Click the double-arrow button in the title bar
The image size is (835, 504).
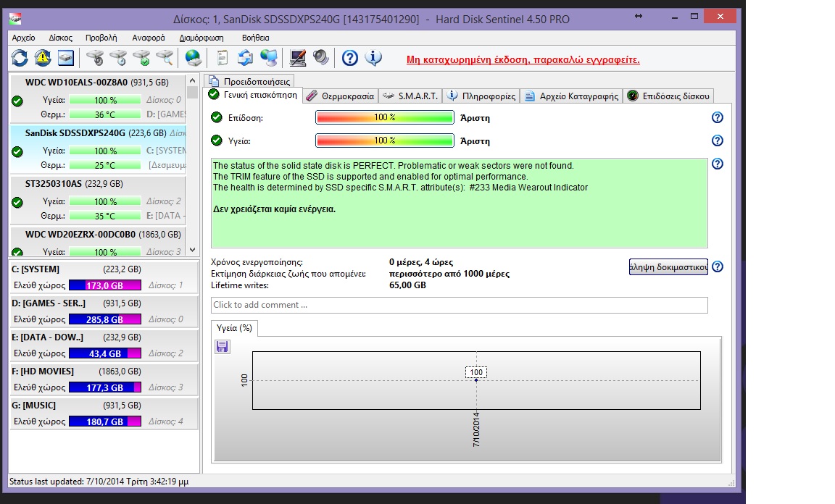coord(639,16)
